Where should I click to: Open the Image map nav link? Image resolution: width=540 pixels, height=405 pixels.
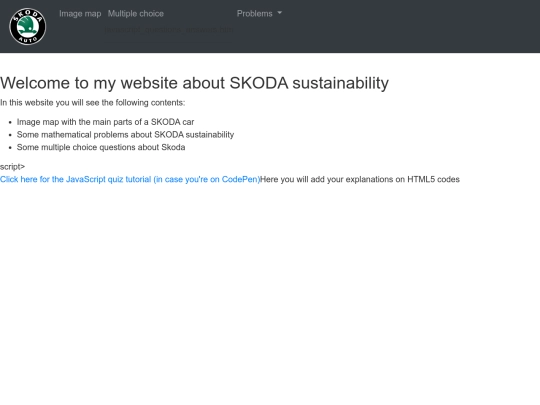(x=80, y=14)
